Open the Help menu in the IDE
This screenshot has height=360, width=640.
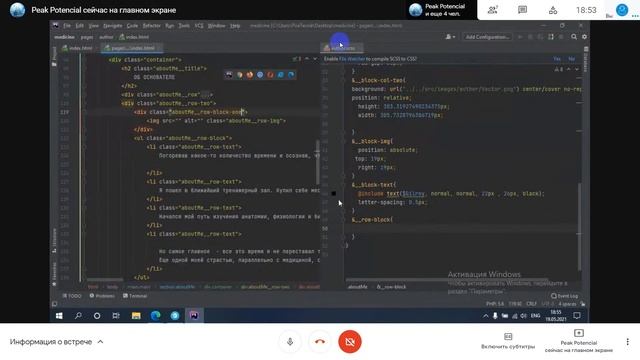tap(235, 26)
